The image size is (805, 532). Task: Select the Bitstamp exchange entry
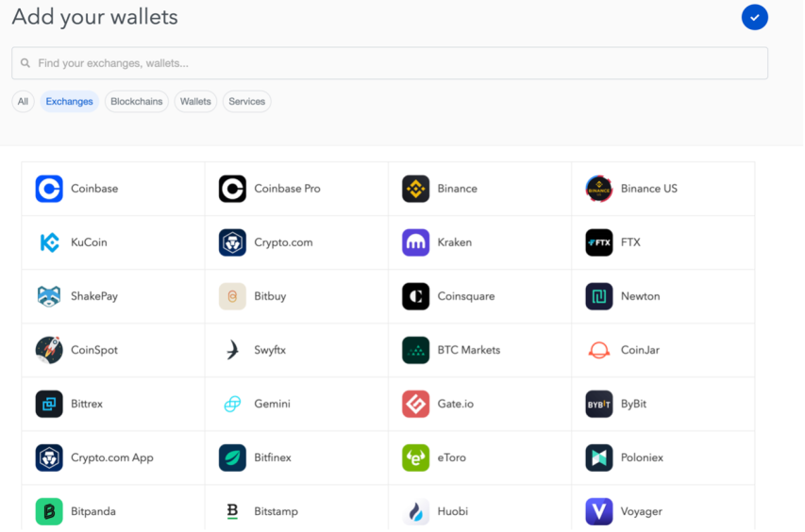pyautogui.click(x=296, y=511)
